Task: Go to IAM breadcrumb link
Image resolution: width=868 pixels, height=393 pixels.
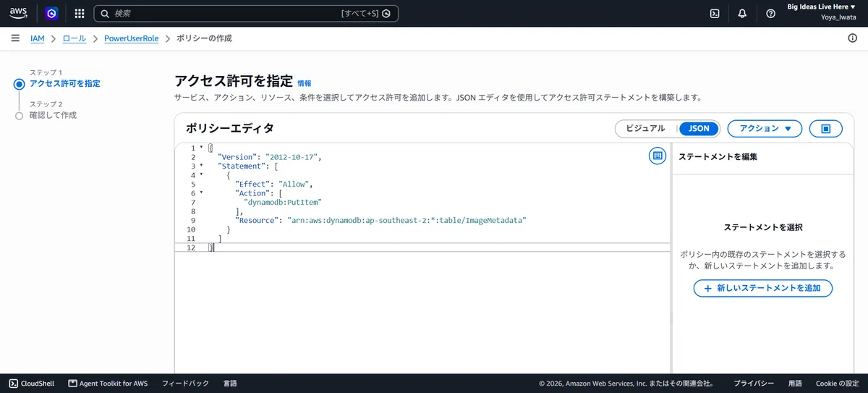Action: 37,38
